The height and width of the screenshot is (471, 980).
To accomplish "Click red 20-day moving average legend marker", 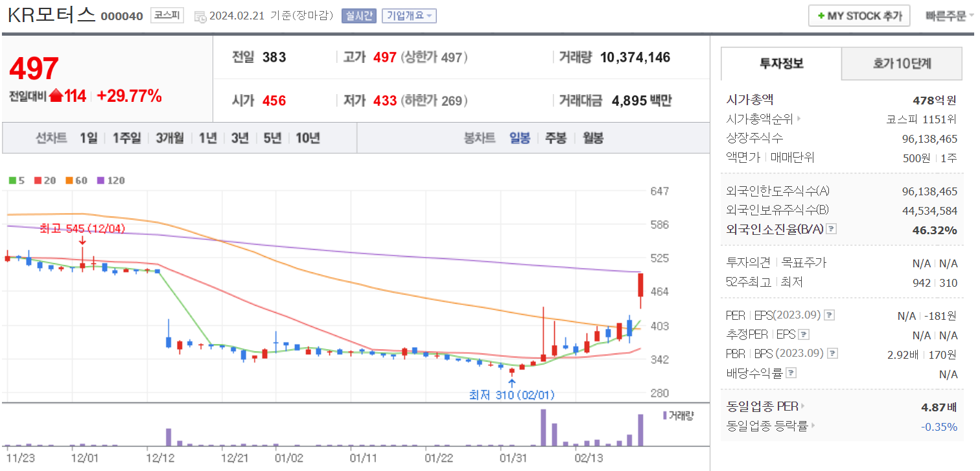I will click(x=38, y=180).
